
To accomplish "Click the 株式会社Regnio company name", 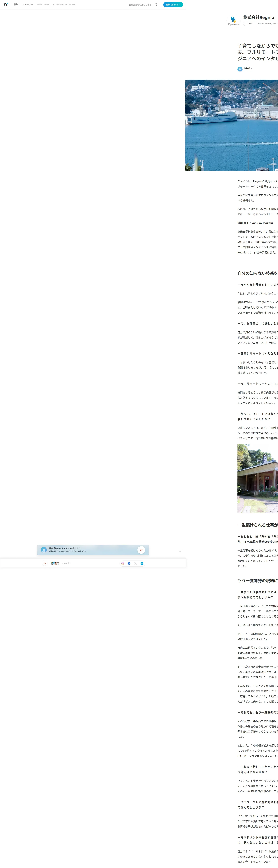I will (259, 17).
